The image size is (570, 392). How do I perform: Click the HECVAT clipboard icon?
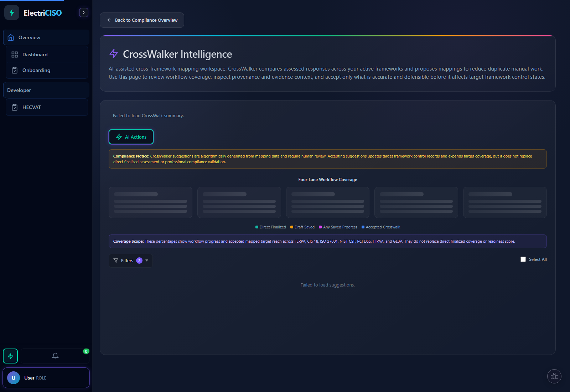coord(15,107)
